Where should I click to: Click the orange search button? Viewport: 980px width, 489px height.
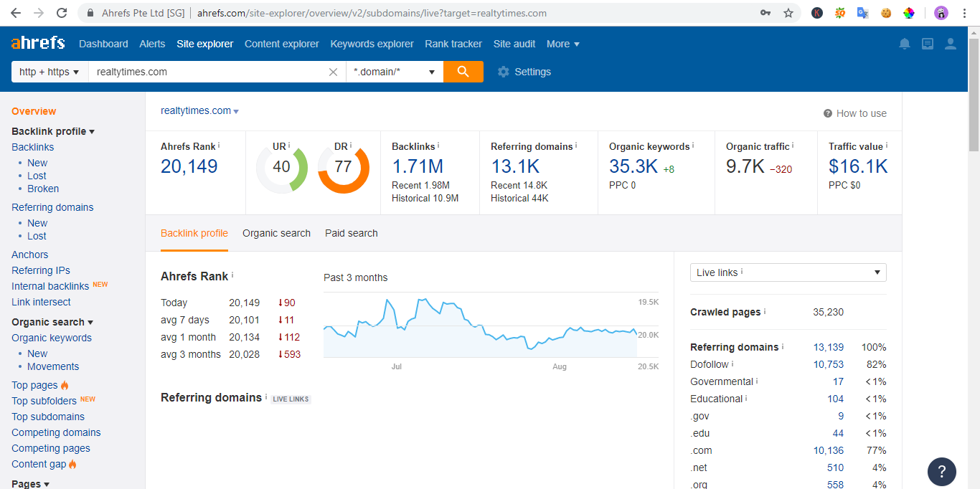463,72
